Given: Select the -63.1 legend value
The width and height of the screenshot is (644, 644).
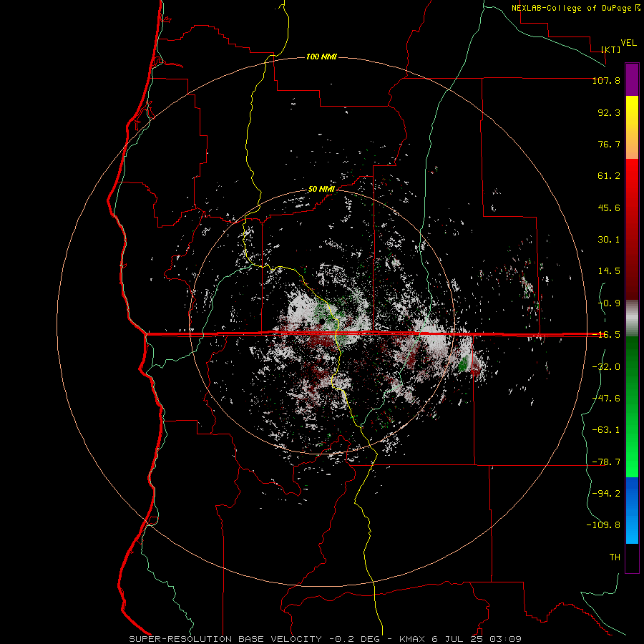Looking at the screenshot, I should click(x=606, y=430).
